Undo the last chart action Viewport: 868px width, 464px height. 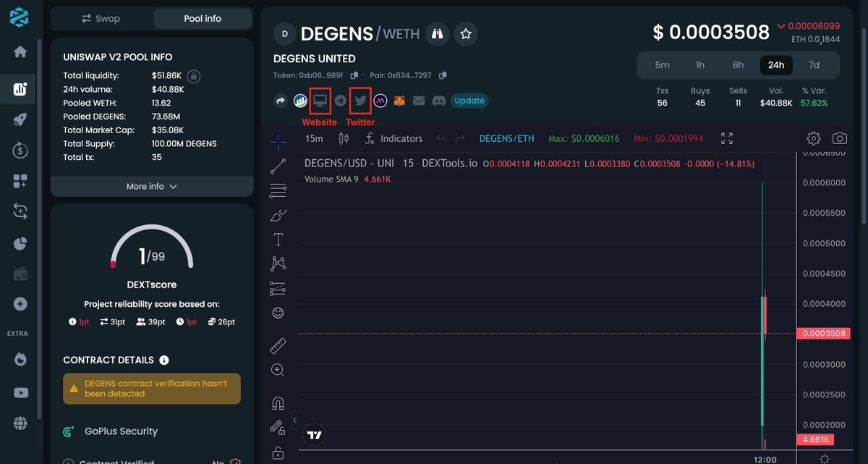pos(441,138)
